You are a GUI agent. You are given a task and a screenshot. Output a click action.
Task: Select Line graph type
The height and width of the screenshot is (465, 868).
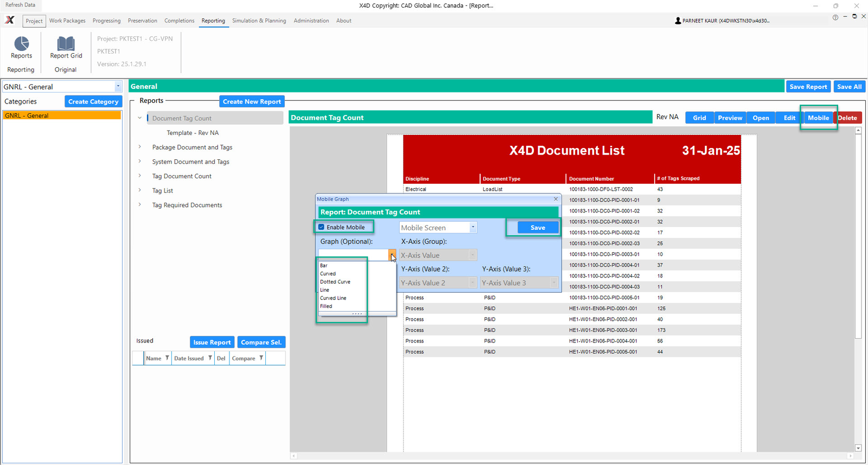324,290
